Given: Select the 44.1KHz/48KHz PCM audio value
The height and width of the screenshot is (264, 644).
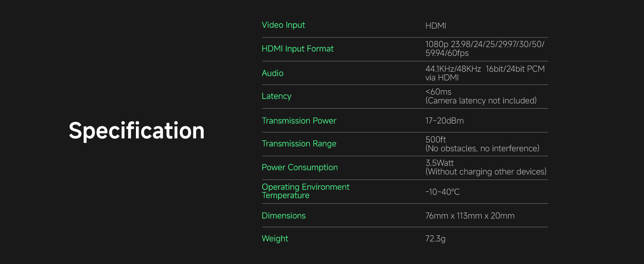Looking at the screenshot, I should tap(485, 73).
